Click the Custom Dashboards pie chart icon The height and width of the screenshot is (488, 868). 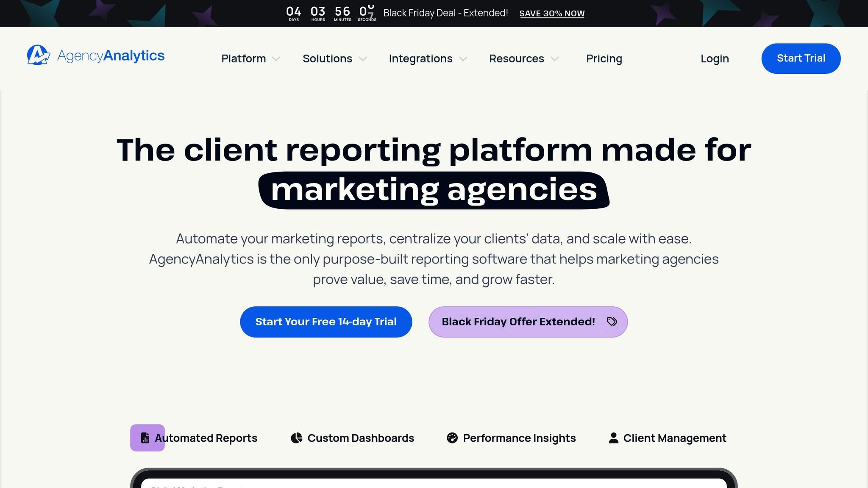tap(296, 438)
